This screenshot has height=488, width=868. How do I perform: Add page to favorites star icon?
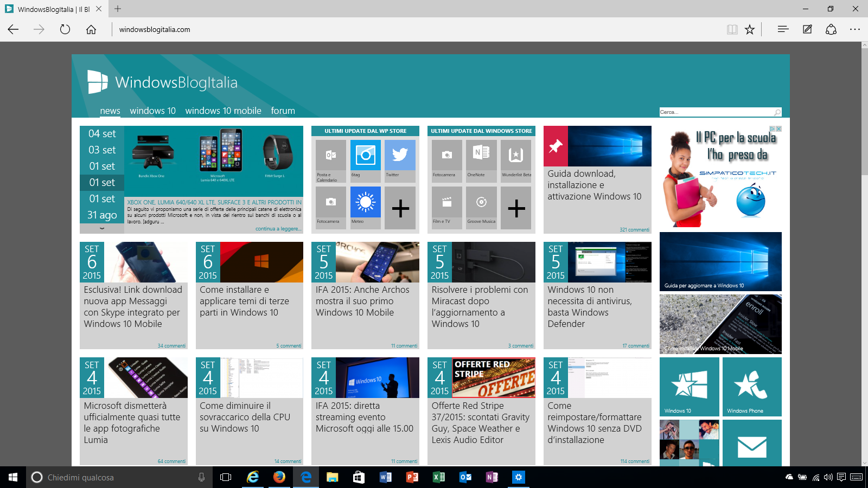click(750, 29)
